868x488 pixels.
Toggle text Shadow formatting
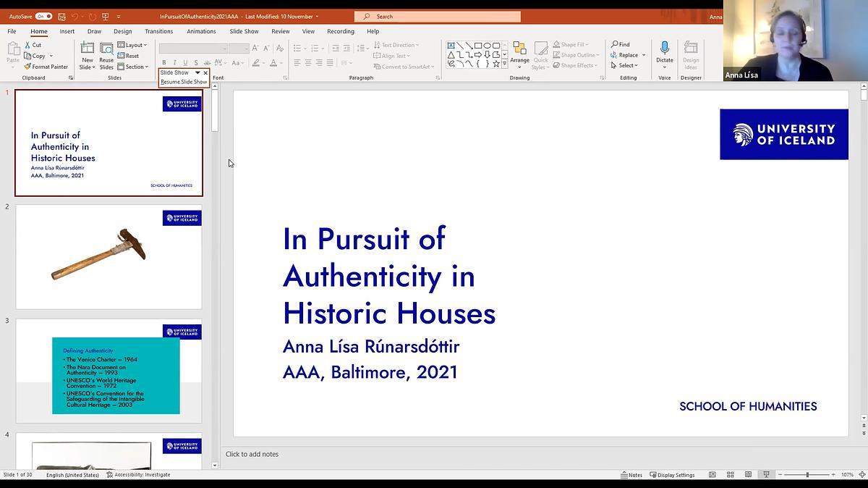tap(195, 63)
